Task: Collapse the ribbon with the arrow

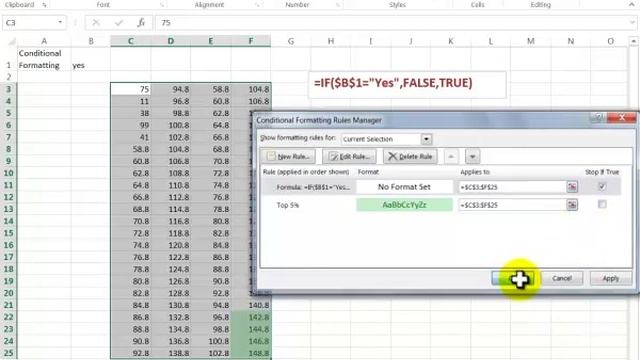Action: (x=632, y=5)
